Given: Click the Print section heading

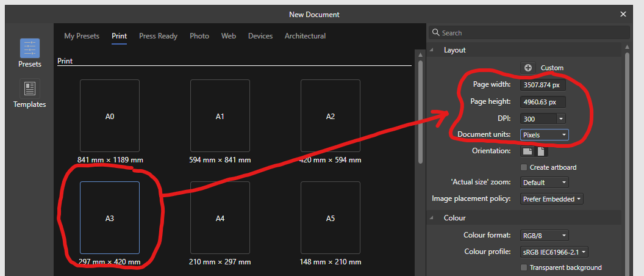Looking at the screenshot, I should (x=65, y=61).
